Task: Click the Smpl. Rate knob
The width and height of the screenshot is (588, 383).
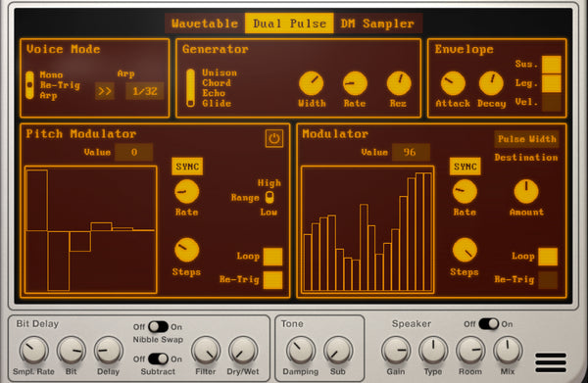Action: [33, 351]
